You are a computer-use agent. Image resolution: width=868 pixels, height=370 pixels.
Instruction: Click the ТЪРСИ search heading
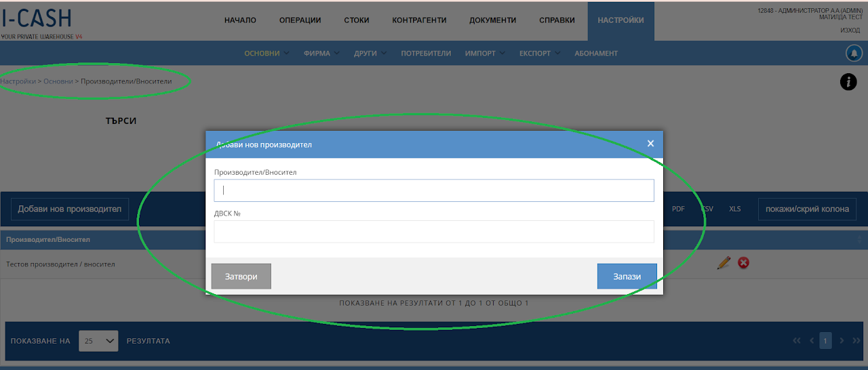(x=121, y=121)
